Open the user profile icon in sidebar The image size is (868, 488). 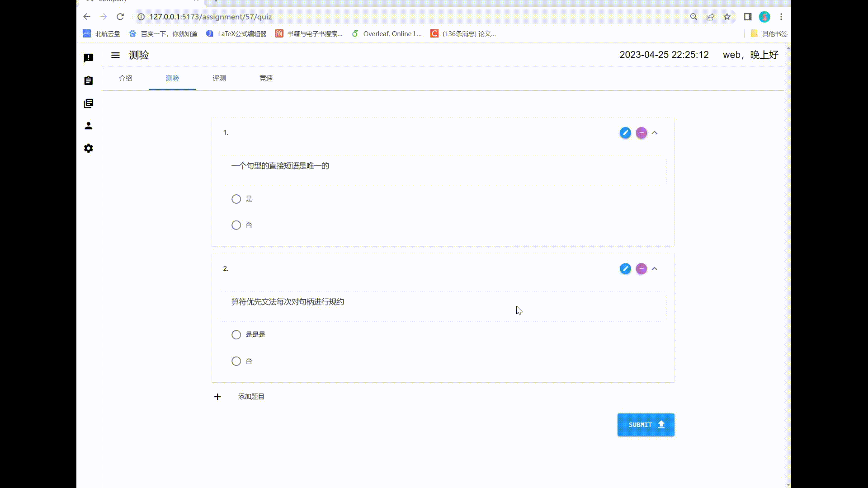click(x=89, y=126)
